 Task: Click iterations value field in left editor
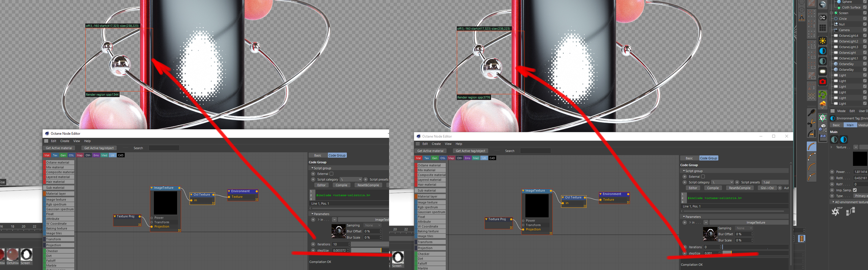point(341,245)
